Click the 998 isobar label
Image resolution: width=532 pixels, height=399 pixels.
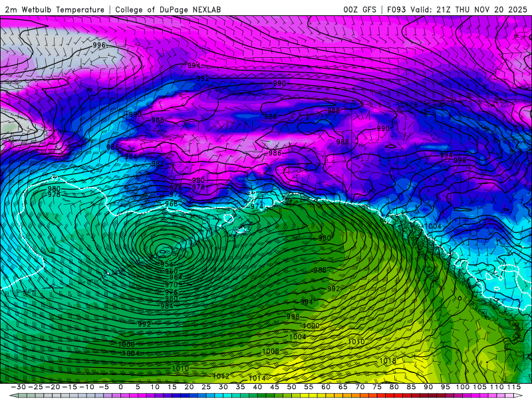click(293, 317)
